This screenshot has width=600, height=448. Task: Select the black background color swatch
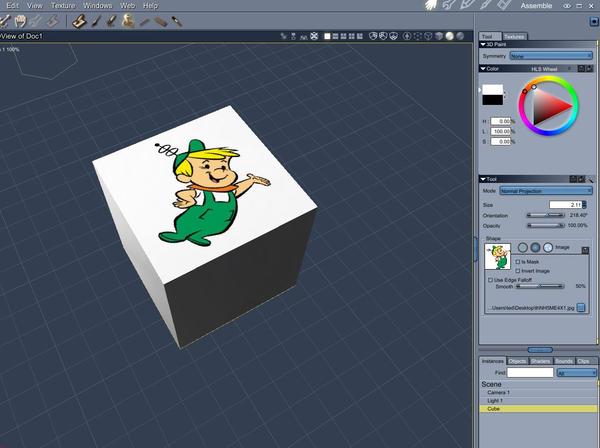point(492,100)
